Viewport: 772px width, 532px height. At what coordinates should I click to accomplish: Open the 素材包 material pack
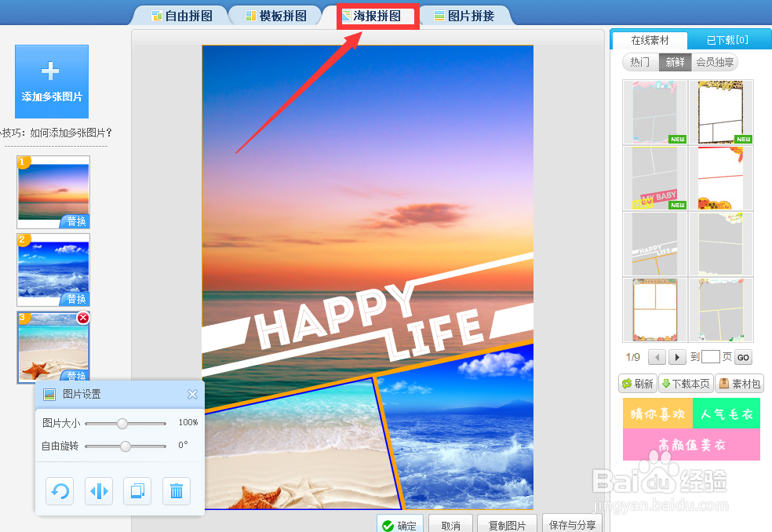pyautogui.click(x=740, y=384)
